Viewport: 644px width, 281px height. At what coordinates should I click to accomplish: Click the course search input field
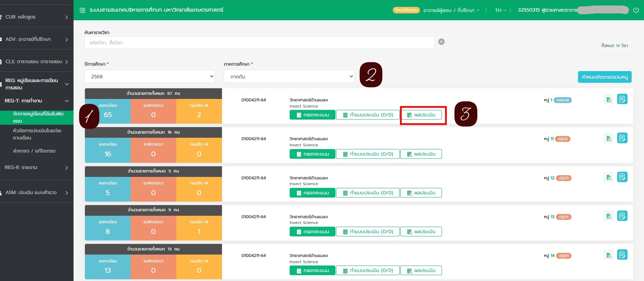[x=259, y=43]
